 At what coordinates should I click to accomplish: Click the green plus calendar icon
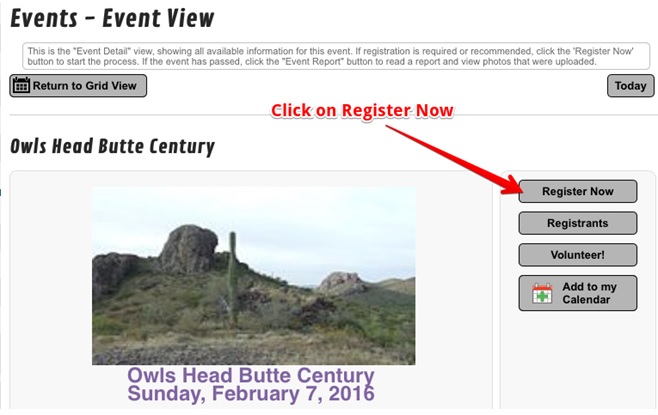pos(542,293)
